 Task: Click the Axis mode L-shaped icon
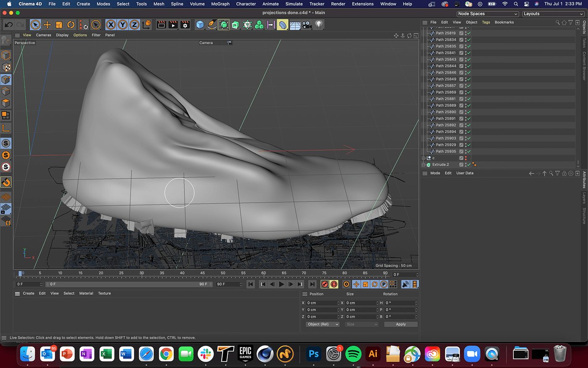[x=6, y=128]
